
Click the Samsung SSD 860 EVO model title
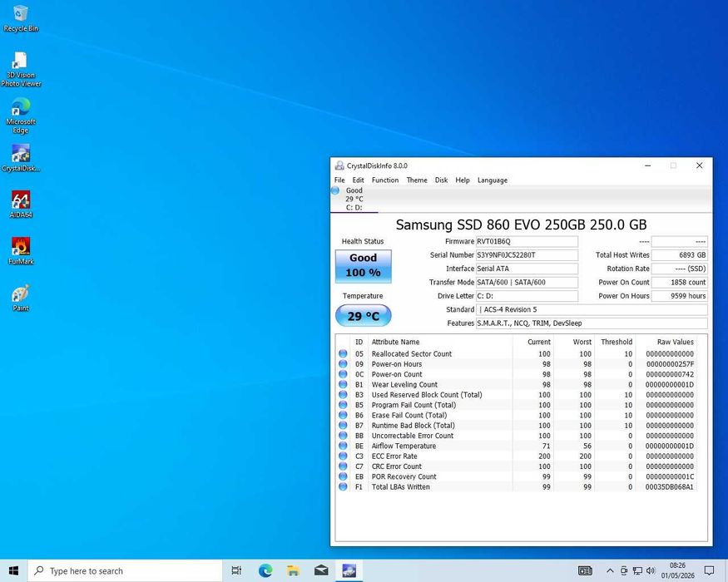click(x=521, y=224)
